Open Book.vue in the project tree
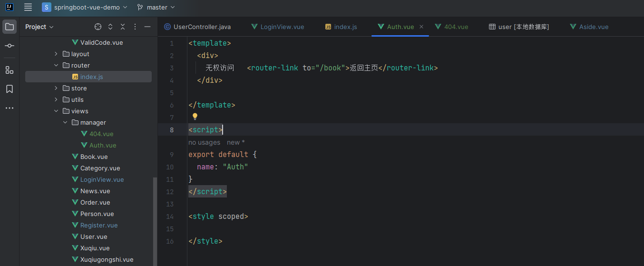 tap(94, 157)
